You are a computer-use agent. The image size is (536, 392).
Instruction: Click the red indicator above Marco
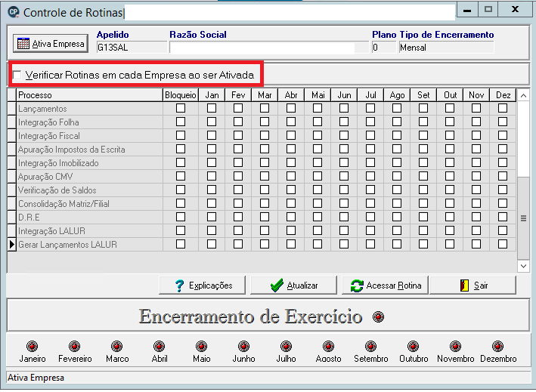[x=117, y=346]
